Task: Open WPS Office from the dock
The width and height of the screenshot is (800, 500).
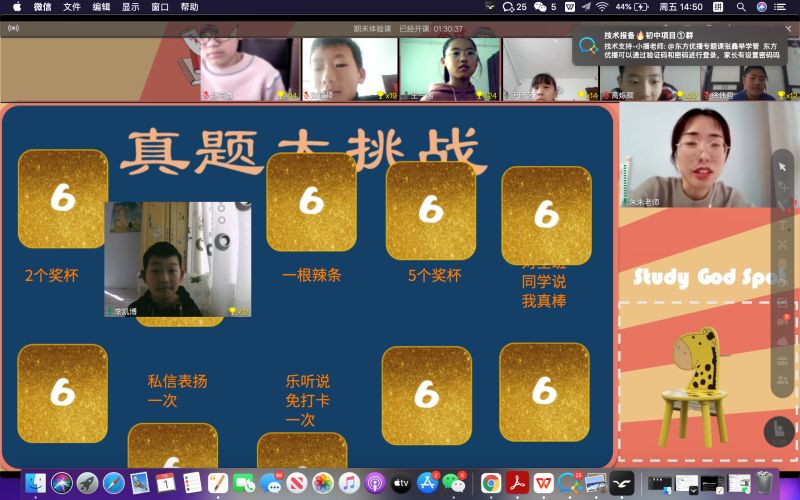Action: click(543, 483)
